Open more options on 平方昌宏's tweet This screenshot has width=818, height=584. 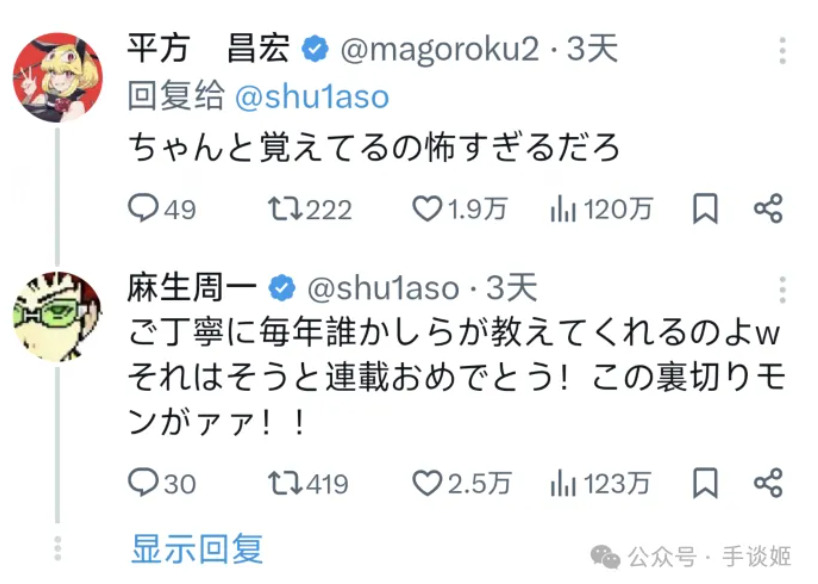783,51
